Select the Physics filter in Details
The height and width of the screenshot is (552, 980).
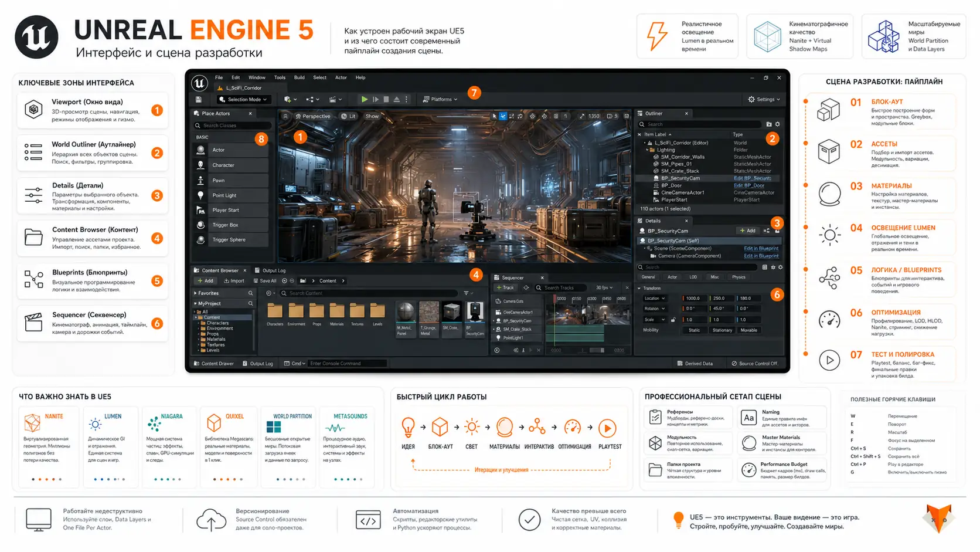click(x=739, y=277)
